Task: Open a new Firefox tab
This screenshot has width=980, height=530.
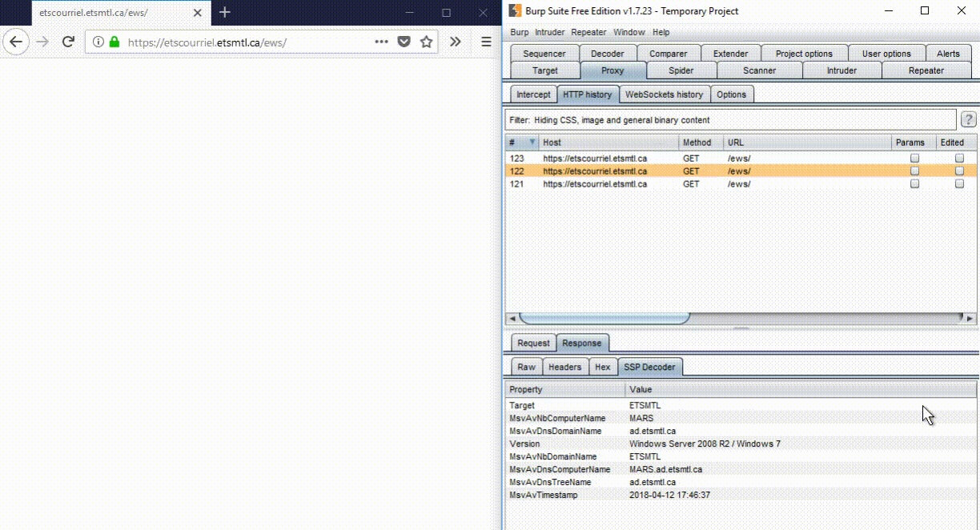Action: click(x=225, y=12)
